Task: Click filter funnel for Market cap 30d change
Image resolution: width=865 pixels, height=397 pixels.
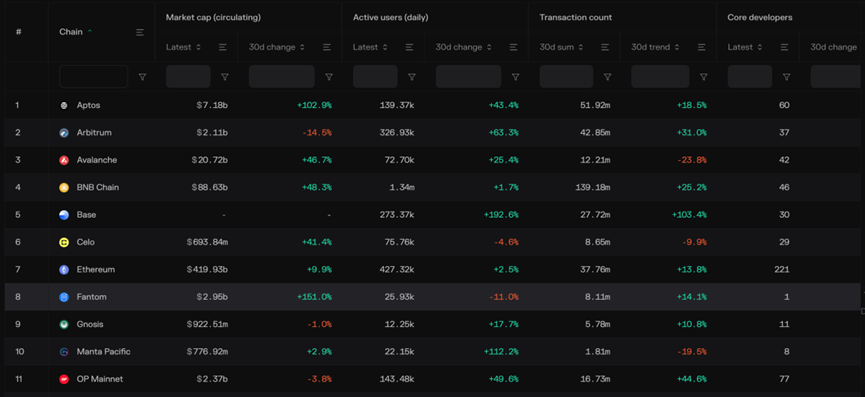Action: point(329,77)
